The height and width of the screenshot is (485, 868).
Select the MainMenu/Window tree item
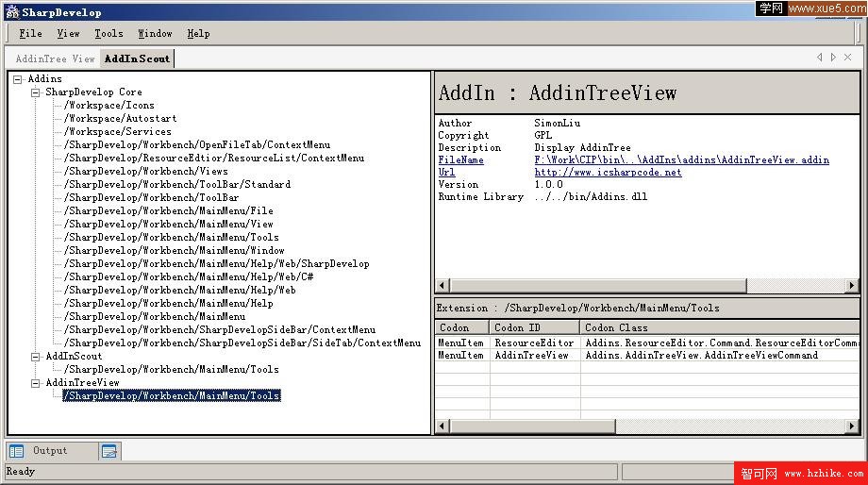coord(174,251)
